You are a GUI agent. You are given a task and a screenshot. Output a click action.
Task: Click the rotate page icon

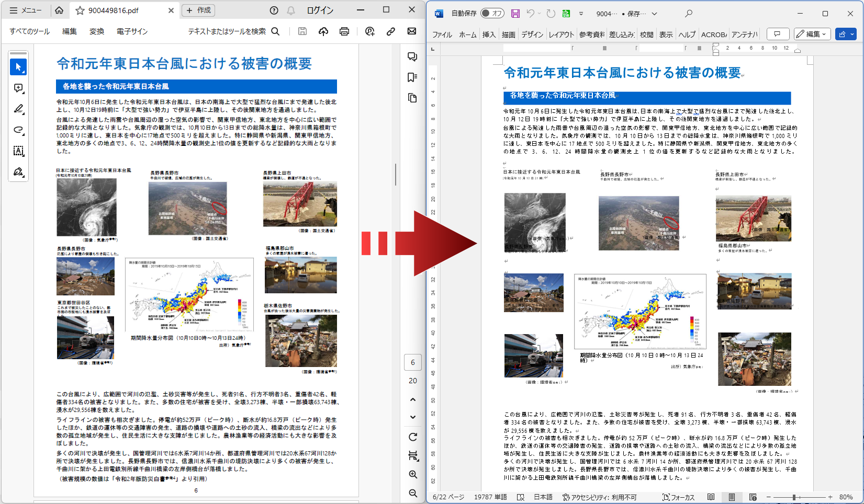[x=413, y=437]
